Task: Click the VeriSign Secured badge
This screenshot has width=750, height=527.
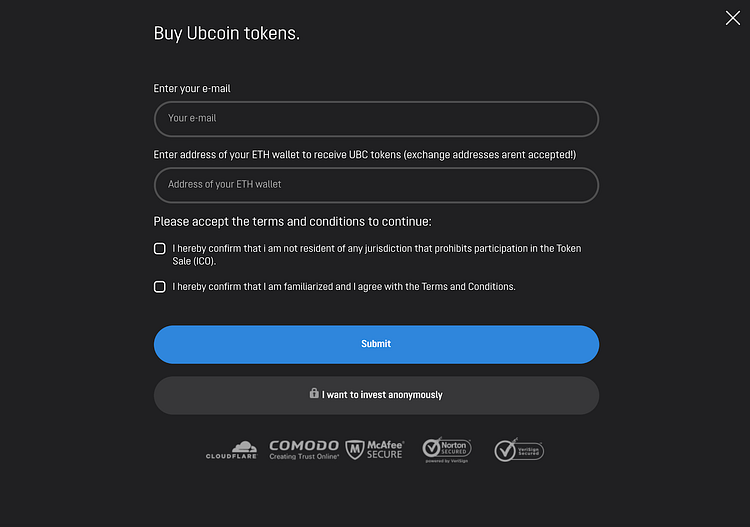Action: (519, 450)
